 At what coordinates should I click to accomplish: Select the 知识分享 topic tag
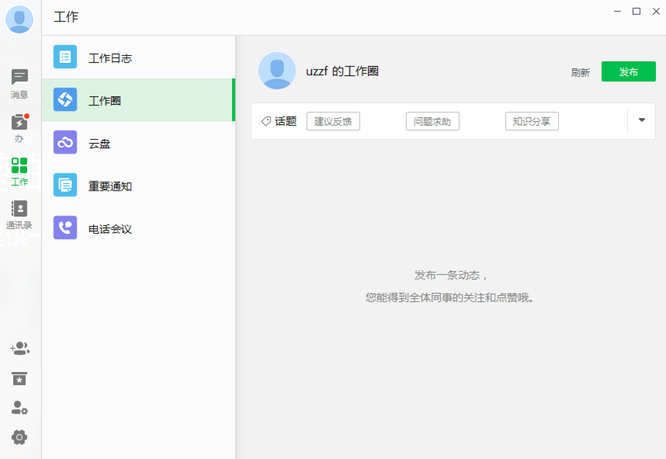click(x=531, y=121)
